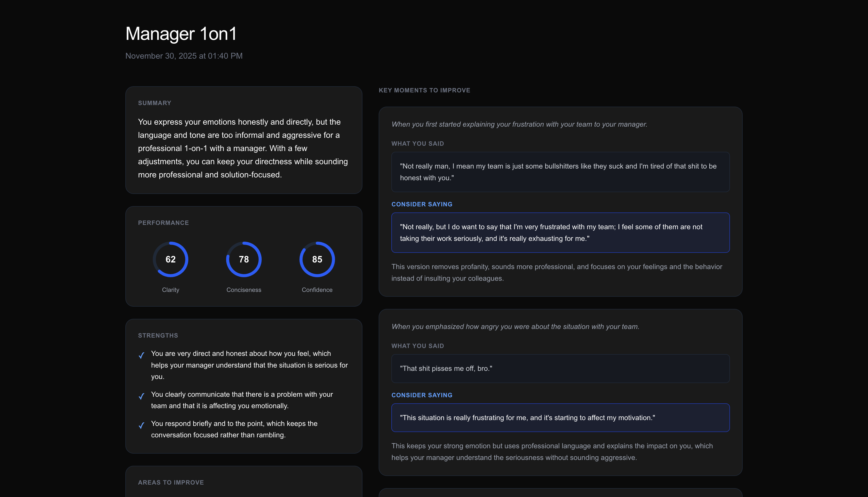Screen dimensions: 868x497
Task: Click the Summary section heading
Action: pos(155,103)
